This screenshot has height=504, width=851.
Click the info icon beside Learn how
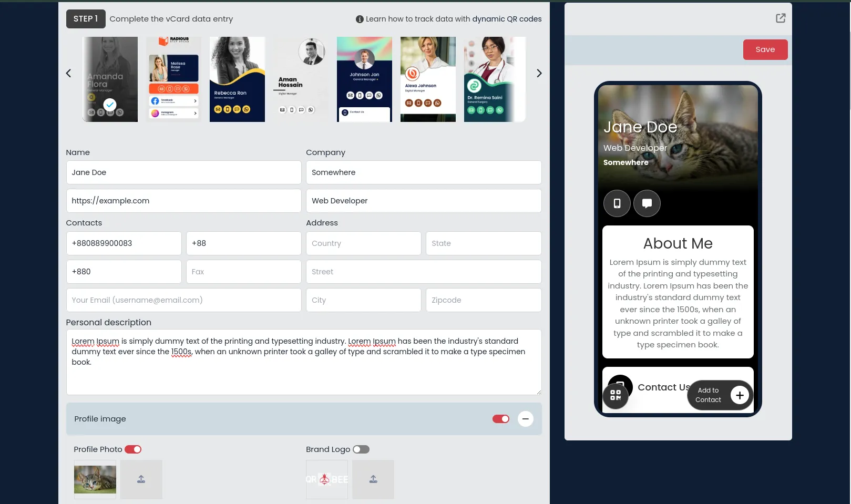[360, 19]
